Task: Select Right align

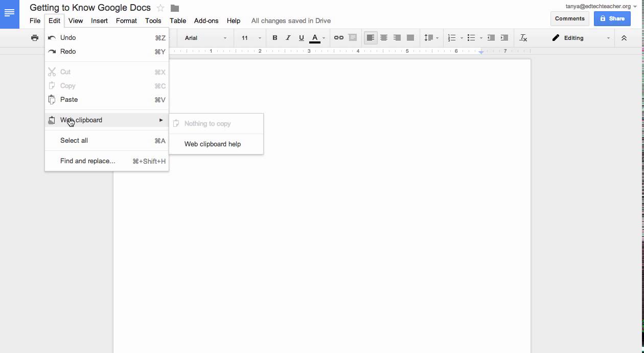Action: click(397, 38)
